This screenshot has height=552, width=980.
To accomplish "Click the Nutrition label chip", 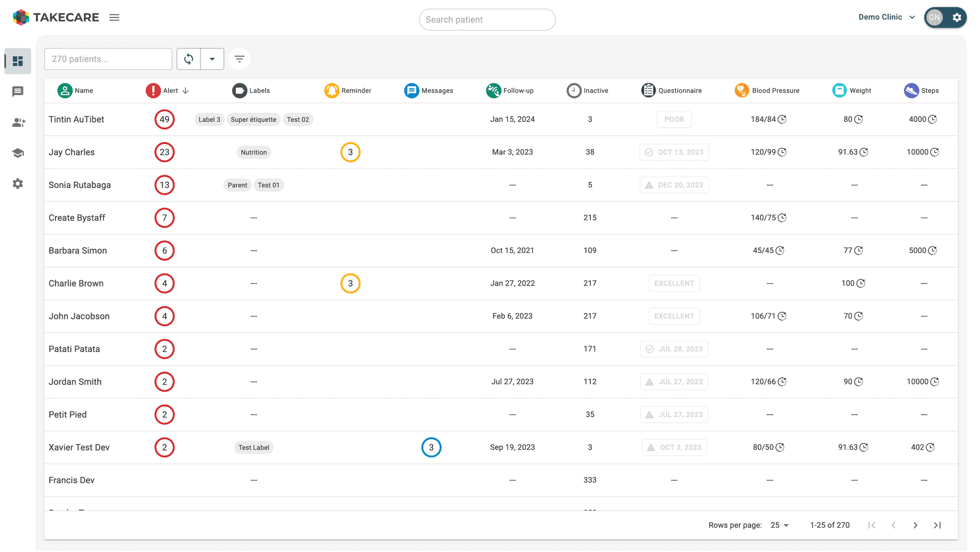I will 254,153.
